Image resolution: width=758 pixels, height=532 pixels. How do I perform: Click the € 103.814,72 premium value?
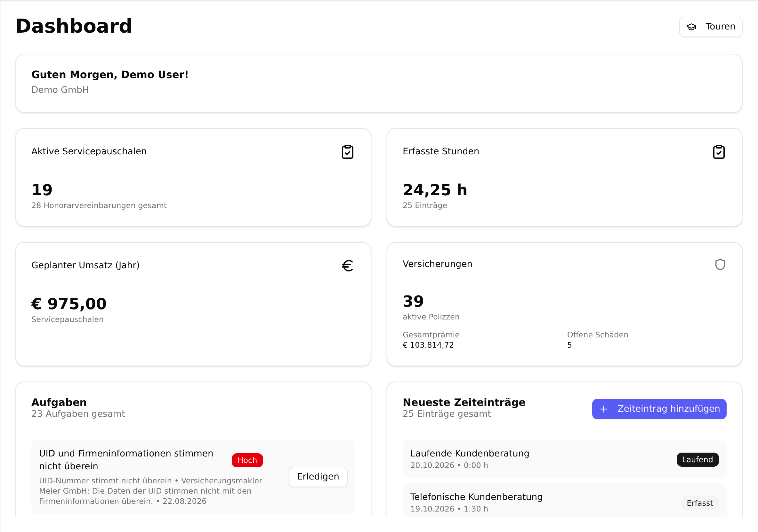coord(428,345)
